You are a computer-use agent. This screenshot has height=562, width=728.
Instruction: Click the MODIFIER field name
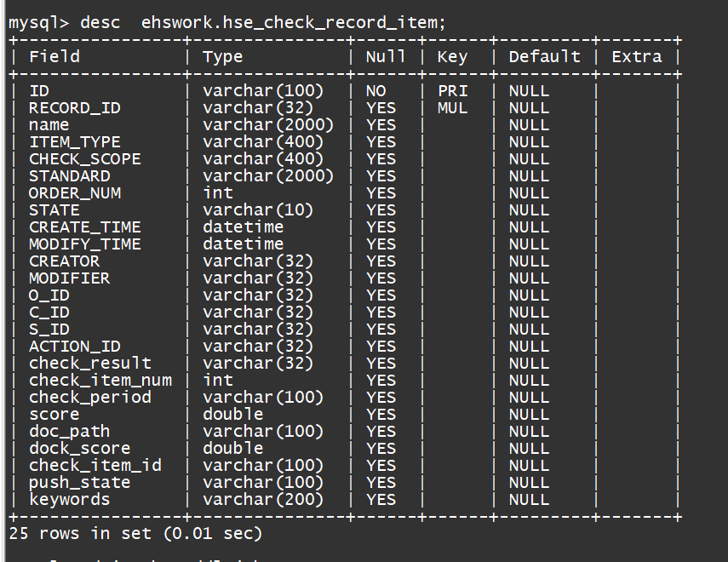[x=70, y=278]
